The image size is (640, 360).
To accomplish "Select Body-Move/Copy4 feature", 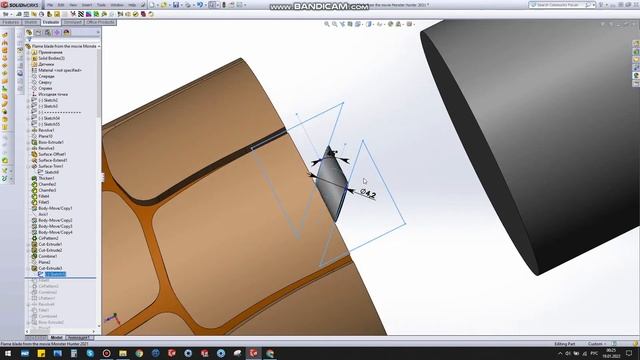I will point(56,232).
